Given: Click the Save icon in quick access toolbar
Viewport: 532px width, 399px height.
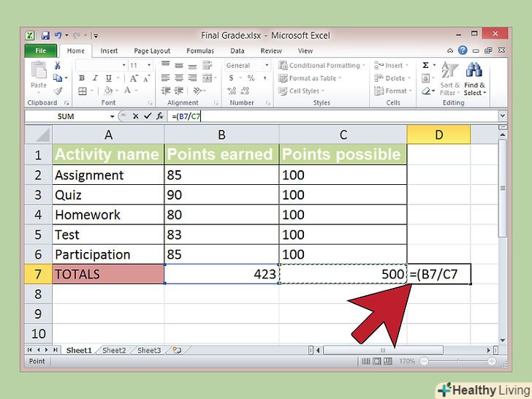Looking at the screenshot, I should click(45, 35).
